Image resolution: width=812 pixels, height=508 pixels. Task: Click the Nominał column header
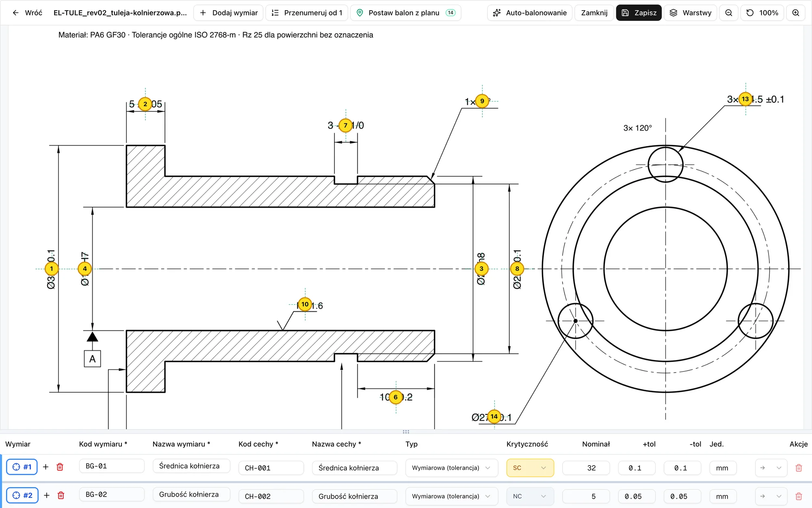coord(596,444)
